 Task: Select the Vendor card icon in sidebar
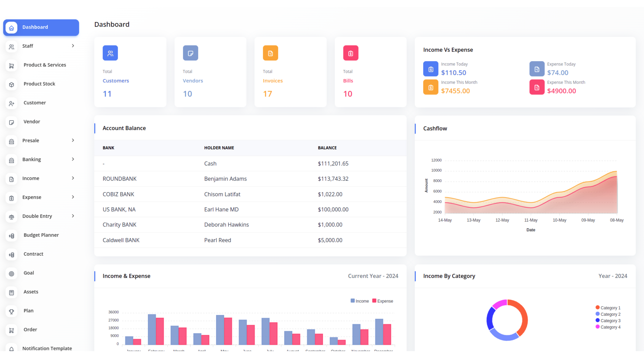[x=11, y=122]
